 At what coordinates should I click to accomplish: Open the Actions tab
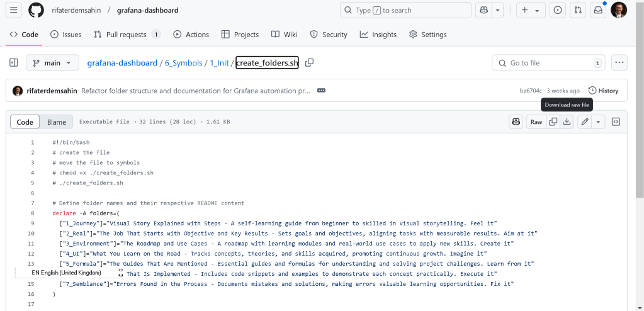(x=191, y=35)
